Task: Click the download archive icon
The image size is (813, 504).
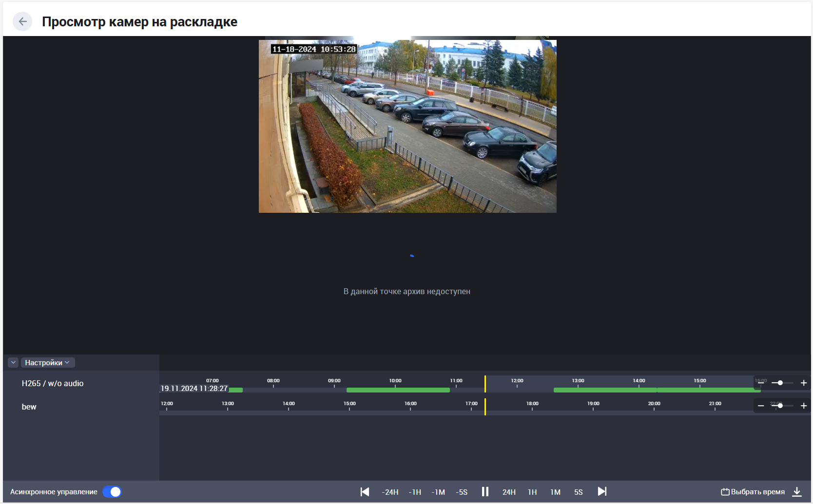Action: click(797, 492)
